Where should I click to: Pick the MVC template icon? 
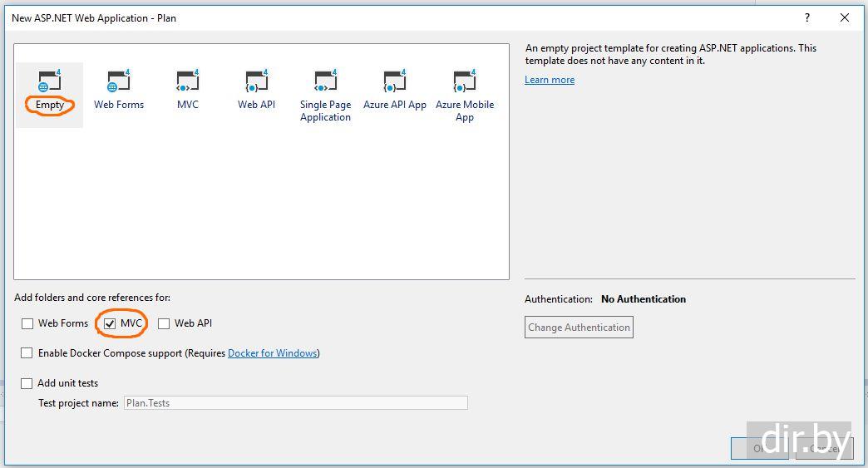(188, 81)
